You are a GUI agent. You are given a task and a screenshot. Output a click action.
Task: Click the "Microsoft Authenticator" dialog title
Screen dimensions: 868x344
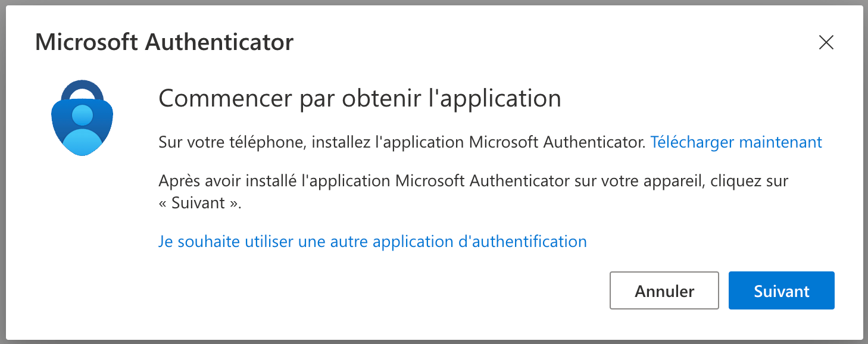[x=164, y=42]
